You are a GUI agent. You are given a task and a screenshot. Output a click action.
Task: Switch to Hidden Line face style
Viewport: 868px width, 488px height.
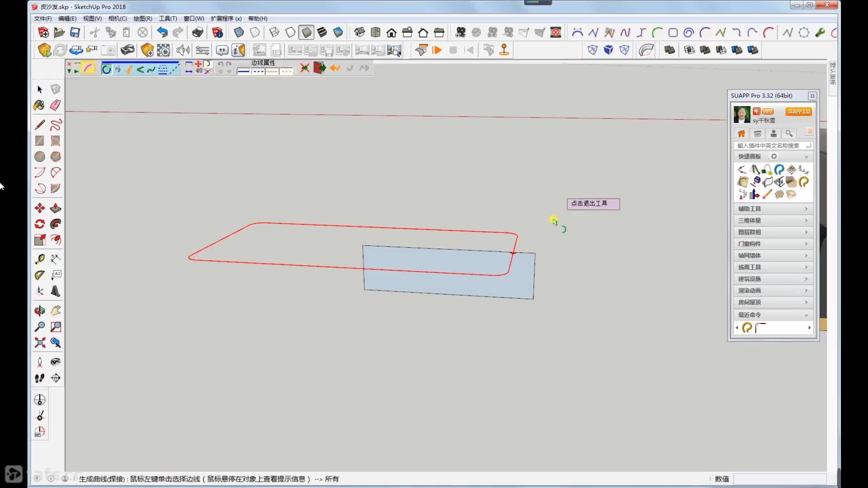coord(290,33)
